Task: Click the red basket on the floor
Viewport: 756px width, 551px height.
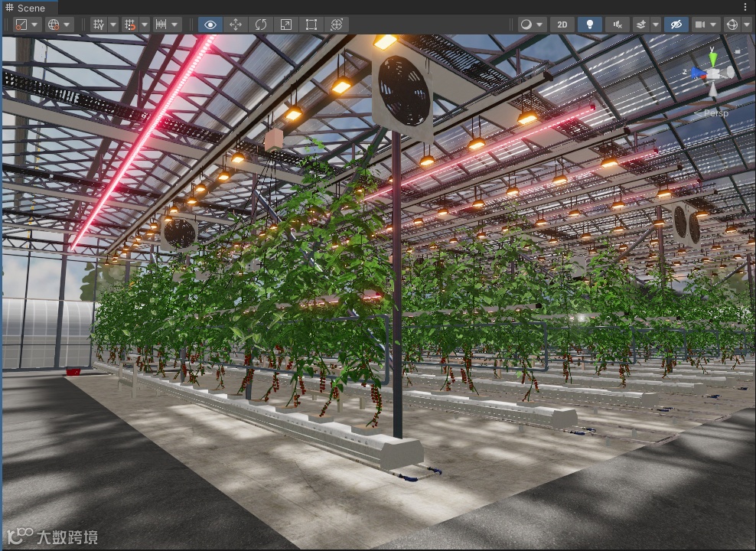Action: pyautogui.click(x=73, y=371)
